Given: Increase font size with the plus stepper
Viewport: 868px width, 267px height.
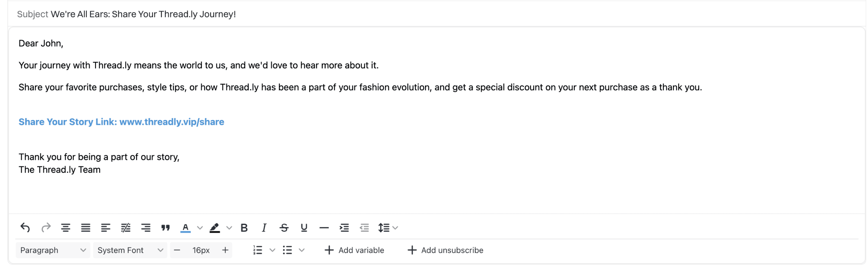Looking at the screenshot, I should [225, 250].
